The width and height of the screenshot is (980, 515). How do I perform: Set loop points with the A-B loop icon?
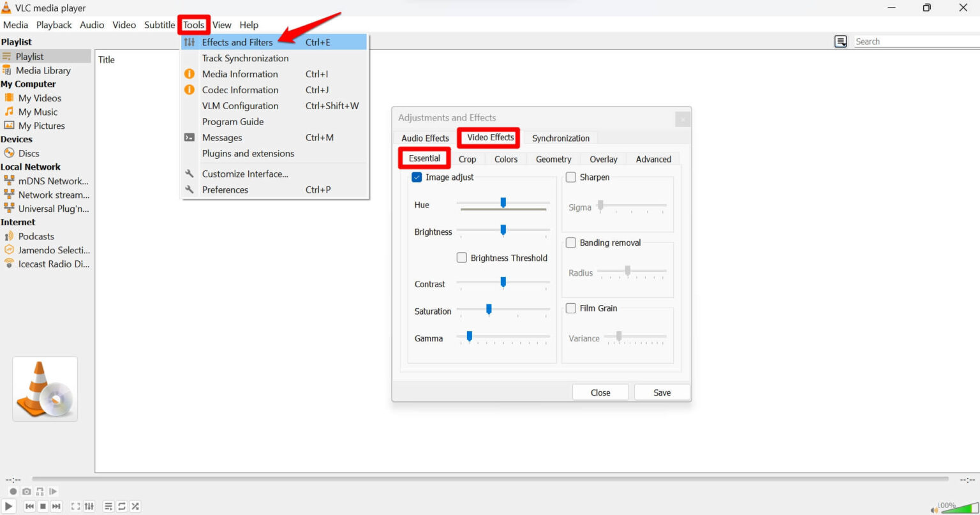click(40, 491)
